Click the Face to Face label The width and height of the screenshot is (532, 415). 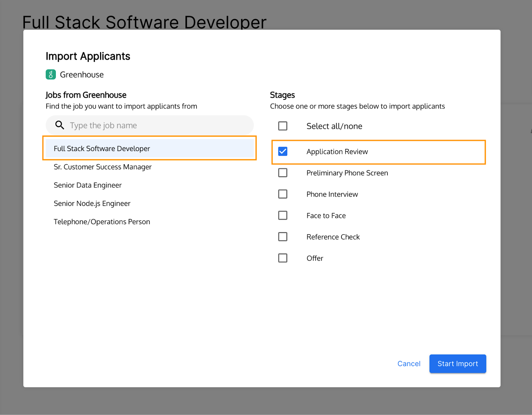pyautogui.click(x=326, y=215)
